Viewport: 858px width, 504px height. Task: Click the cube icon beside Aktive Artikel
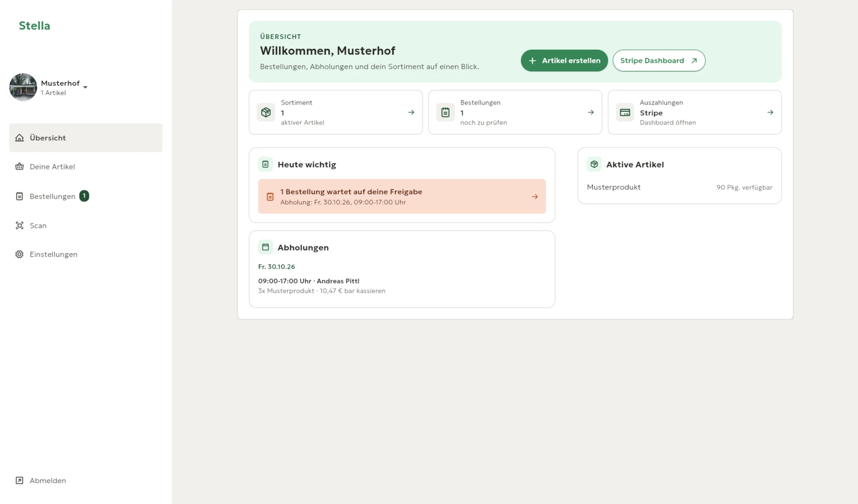(x=594, y=164)
